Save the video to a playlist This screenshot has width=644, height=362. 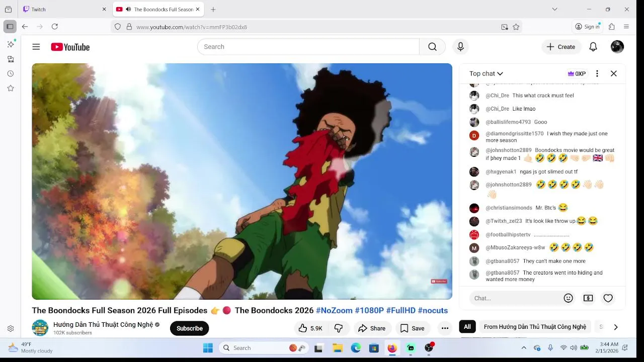pos(412,328)
